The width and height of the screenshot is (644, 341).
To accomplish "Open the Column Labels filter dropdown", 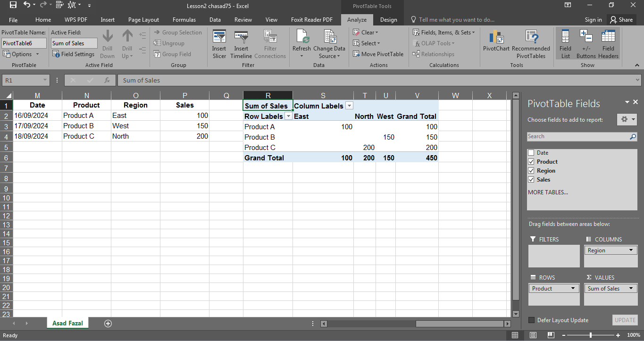I will (349, 106).
